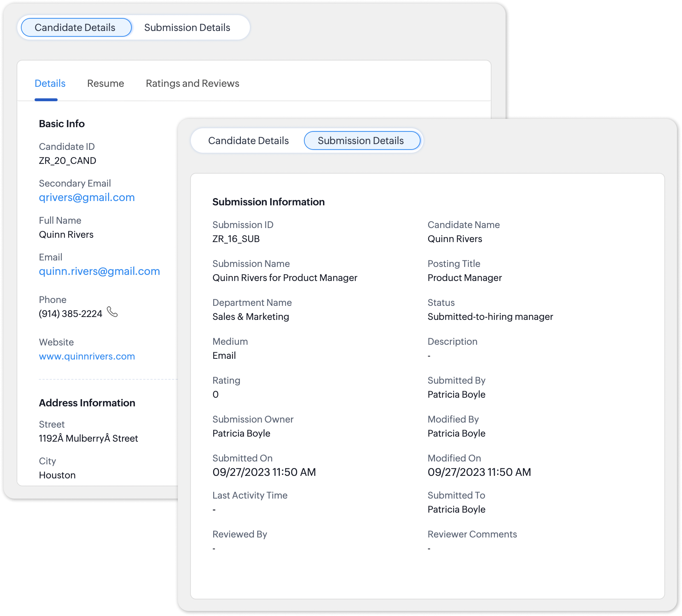
Task: Select Submission Details tab in front panel
Action: pyautogui.click(x=362, y=140)
